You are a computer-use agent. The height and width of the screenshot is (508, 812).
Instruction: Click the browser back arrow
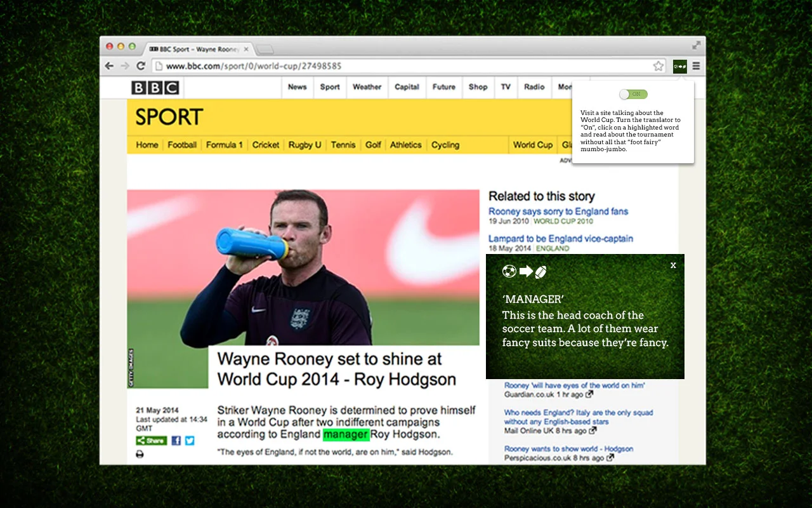(109, 66)
